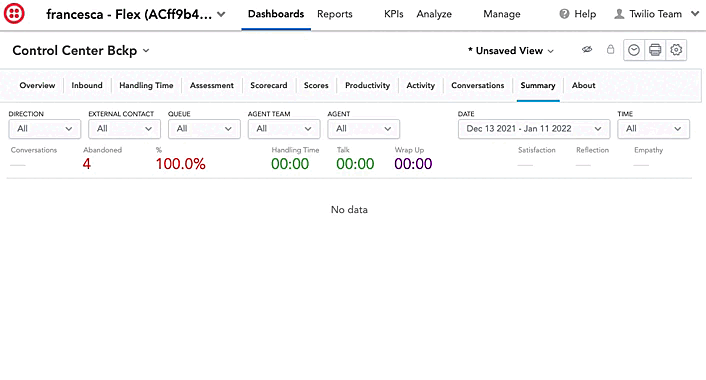Switch to the Productivity tab

[367, 85]
